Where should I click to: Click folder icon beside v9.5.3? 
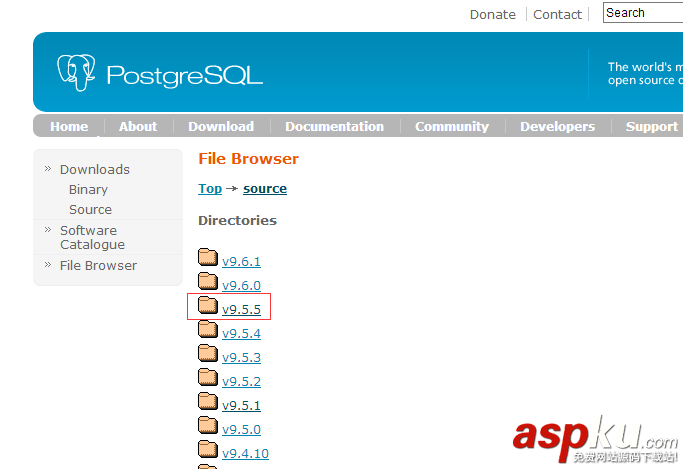[208, 353]
